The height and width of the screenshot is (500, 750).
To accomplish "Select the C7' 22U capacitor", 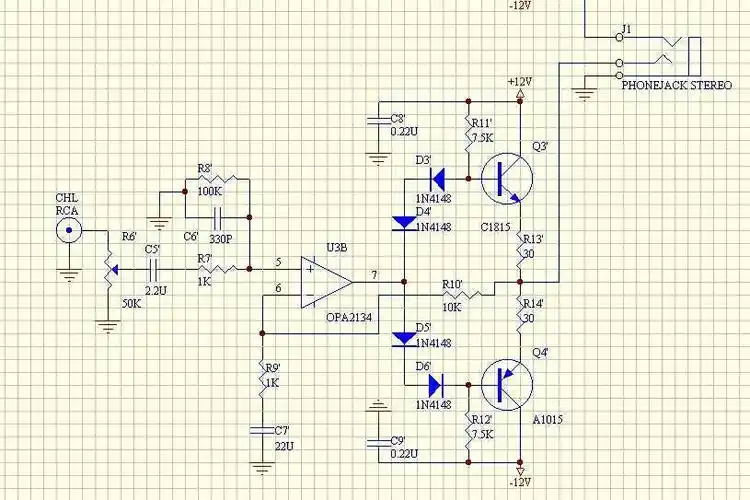I will (x=261, y=434).
